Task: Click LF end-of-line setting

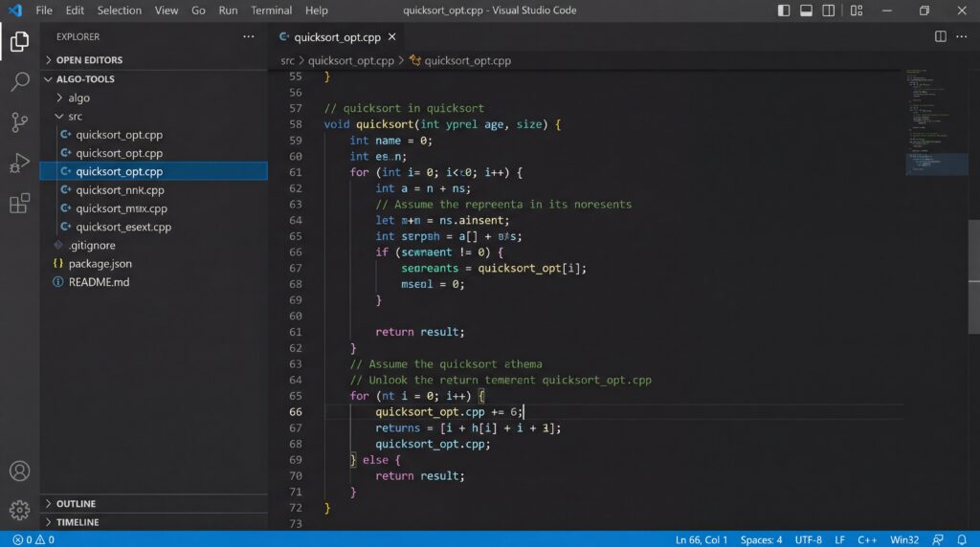Action: tap(839, 539)
